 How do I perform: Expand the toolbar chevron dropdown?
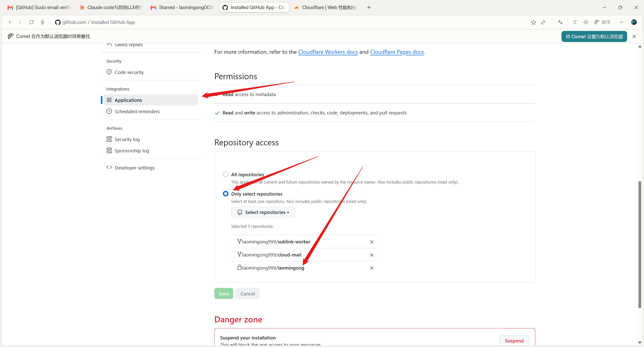point(622,22)
